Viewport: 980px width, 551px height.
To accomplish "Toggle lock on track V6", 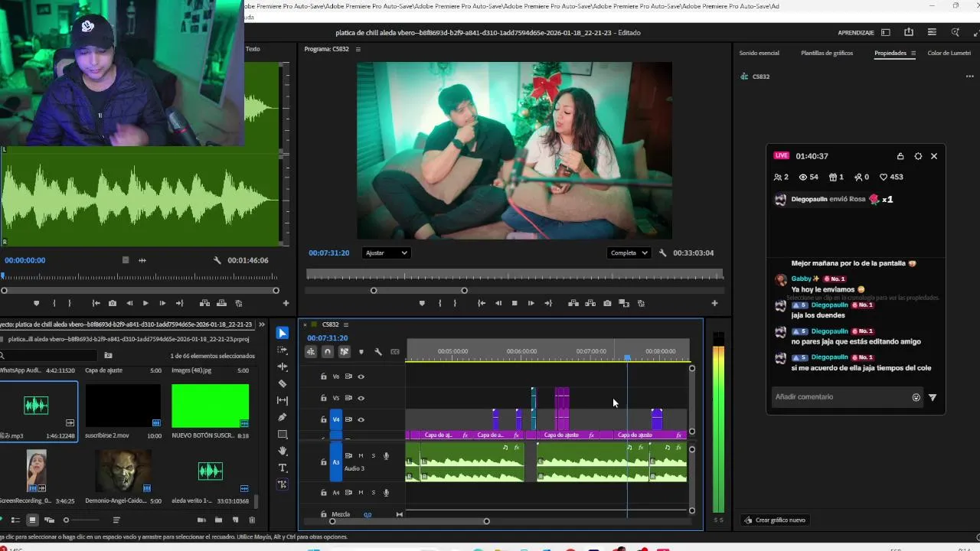I will point(323,377).
